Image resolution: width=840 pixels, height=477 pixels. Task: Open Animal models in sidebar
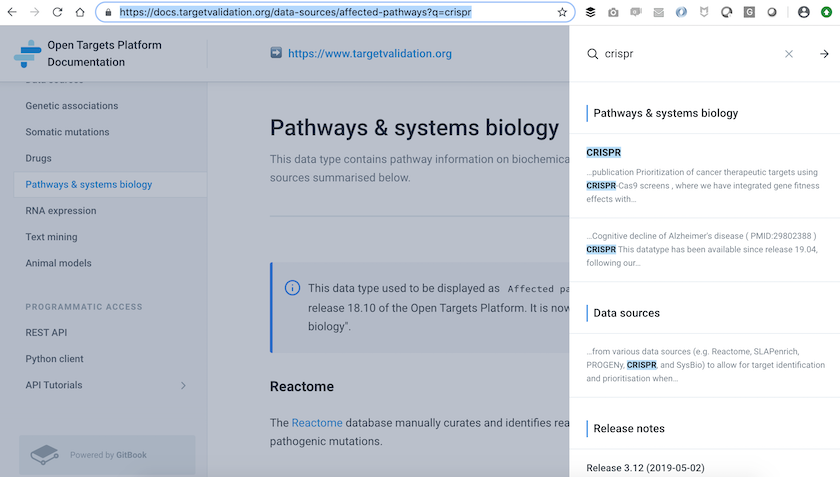click(58, 263)
